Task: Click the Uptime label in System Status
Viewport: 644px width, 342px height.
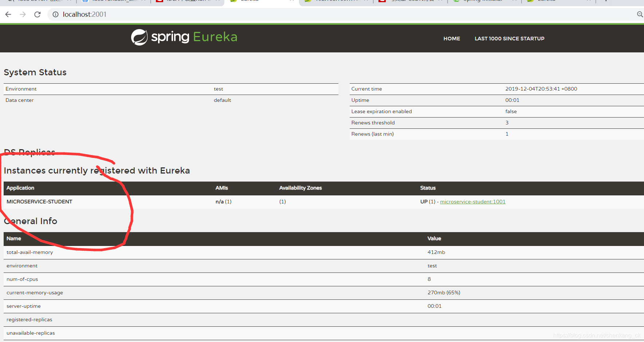Action: pyautogui.click(x=360, y=100)
